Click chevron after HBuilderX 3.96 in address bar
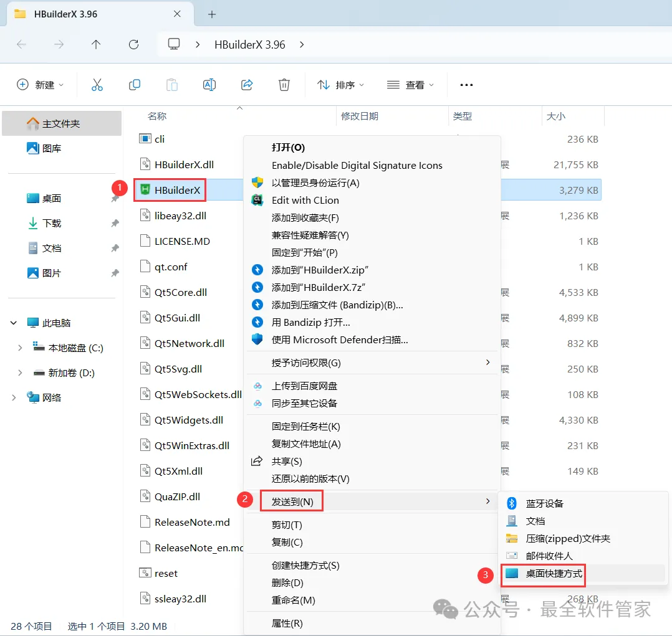672x636 pixels. tap(302, 45)
